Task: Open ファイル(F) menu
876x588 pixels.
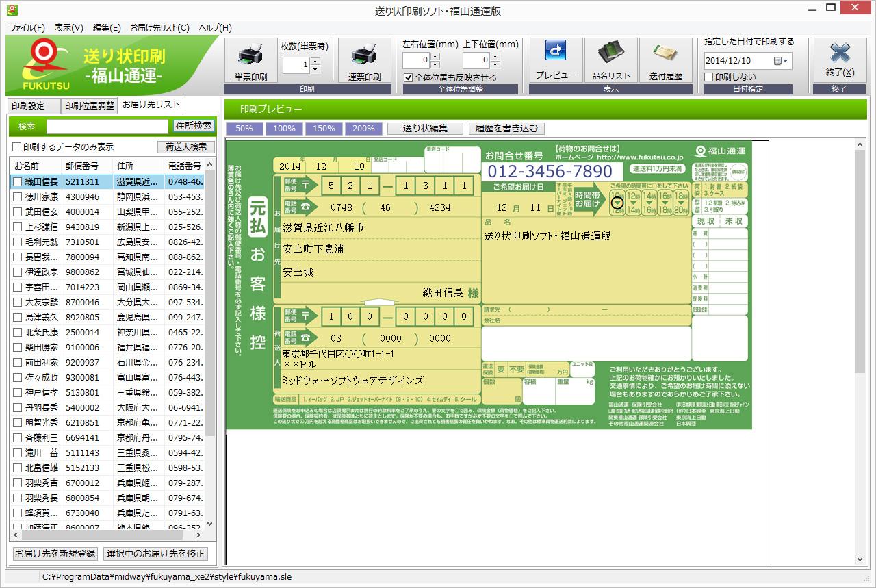Action: tap(27, 28)
